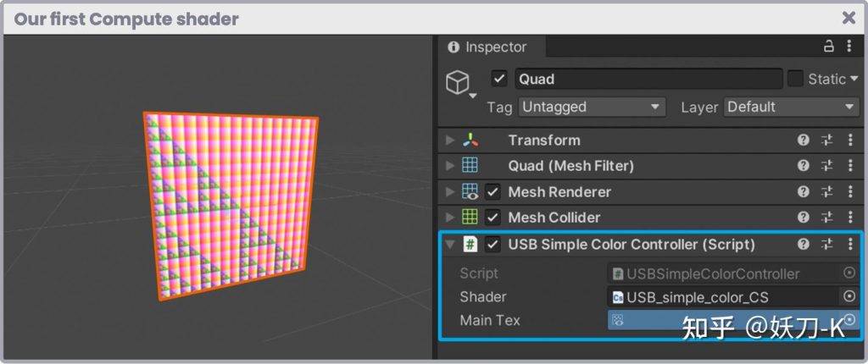Open Mesh Filter presets icon
Viewport: 868px width, 364px height.
pos(827,166)
